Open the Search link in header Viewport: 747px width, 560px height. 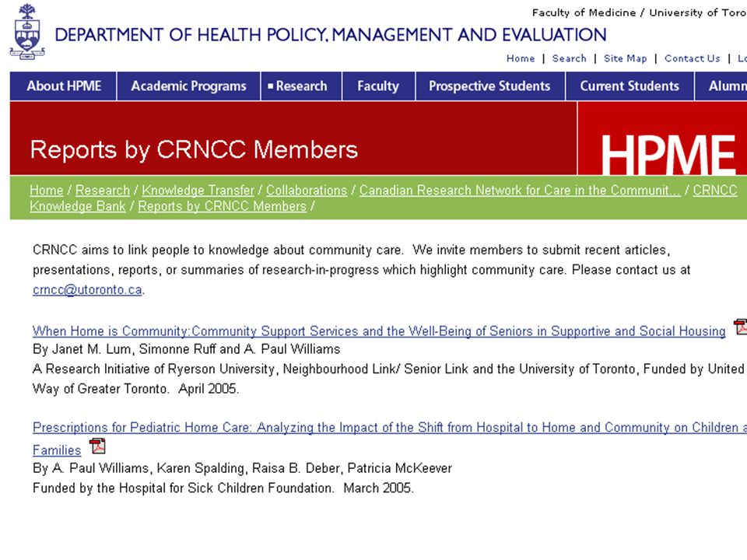[570, 58]
